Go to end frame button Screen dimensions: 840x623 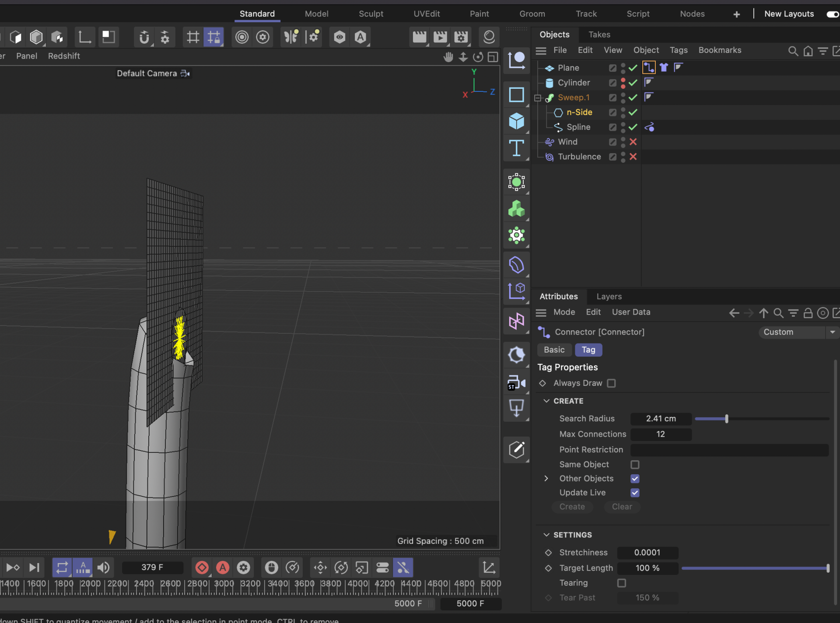[34, 568]
